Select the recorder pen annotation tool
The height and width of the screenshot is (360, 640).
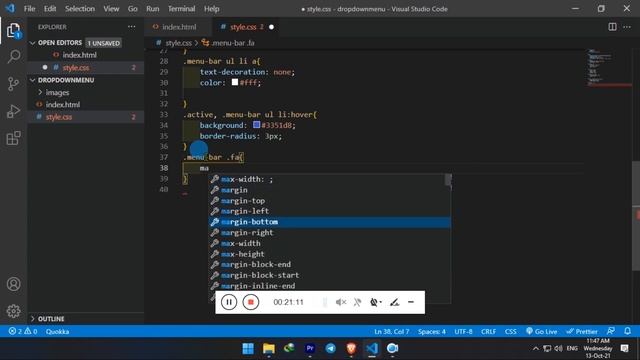(x=394, y=302)
